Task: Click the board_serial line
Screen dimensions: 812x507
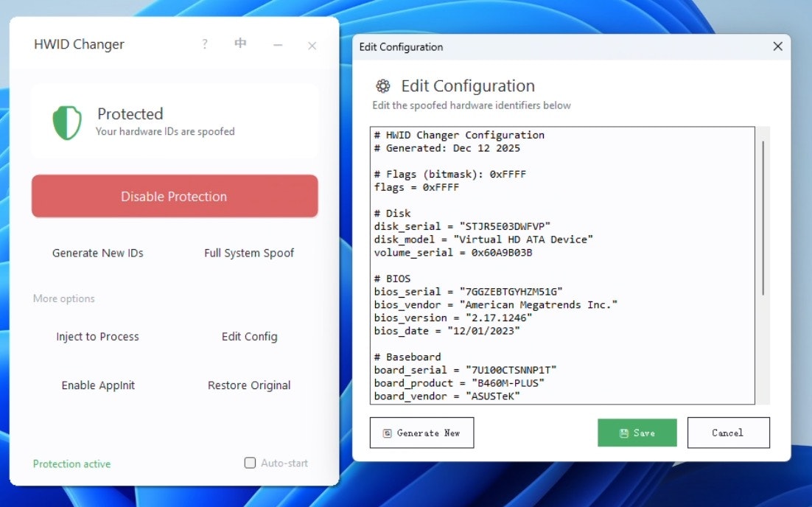Action: coord(465,370)
